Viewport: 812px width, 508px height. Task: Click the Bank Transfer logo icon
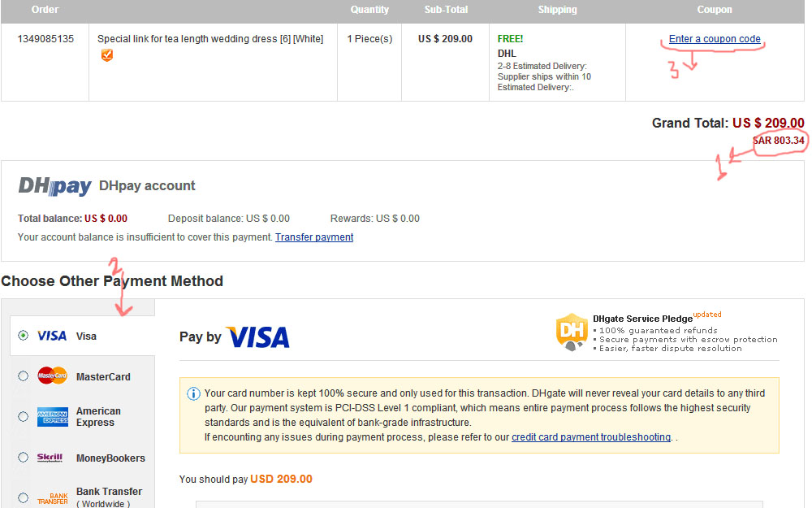pos(52,498)
